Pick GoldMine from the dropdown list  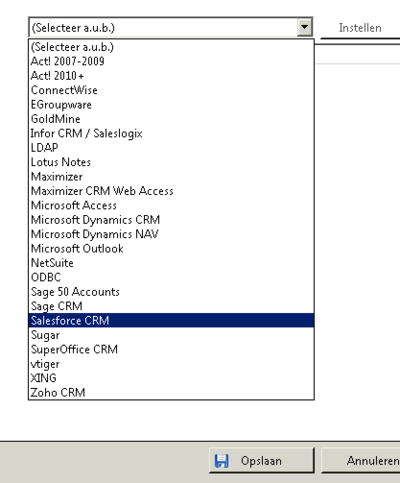coord(171,119)
